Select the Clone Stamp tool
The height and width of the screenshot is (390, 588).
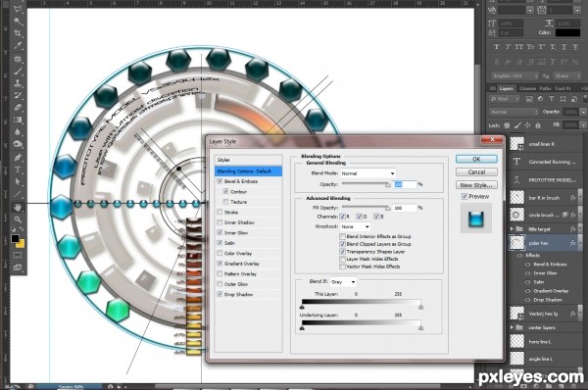[18, 83]
